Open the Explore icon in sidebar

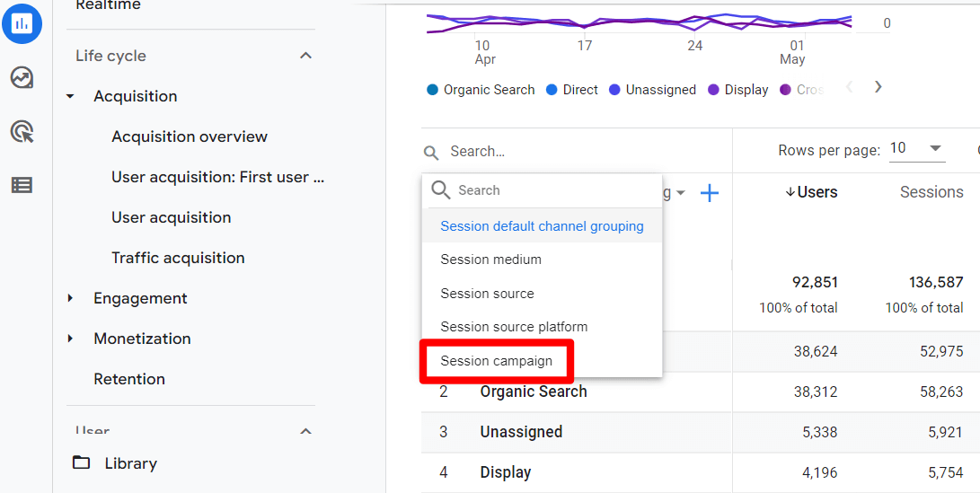tap(22, 78)
